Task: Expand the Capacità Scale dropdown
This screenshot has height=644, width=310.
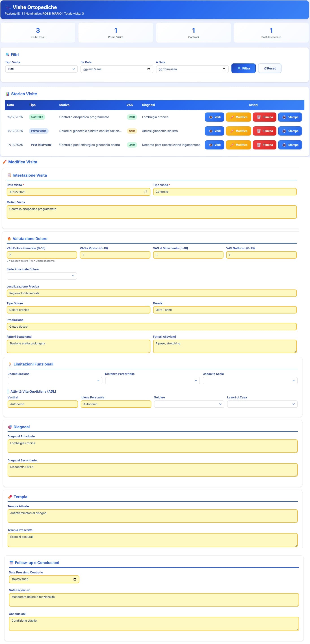Action: click(250, 380)
